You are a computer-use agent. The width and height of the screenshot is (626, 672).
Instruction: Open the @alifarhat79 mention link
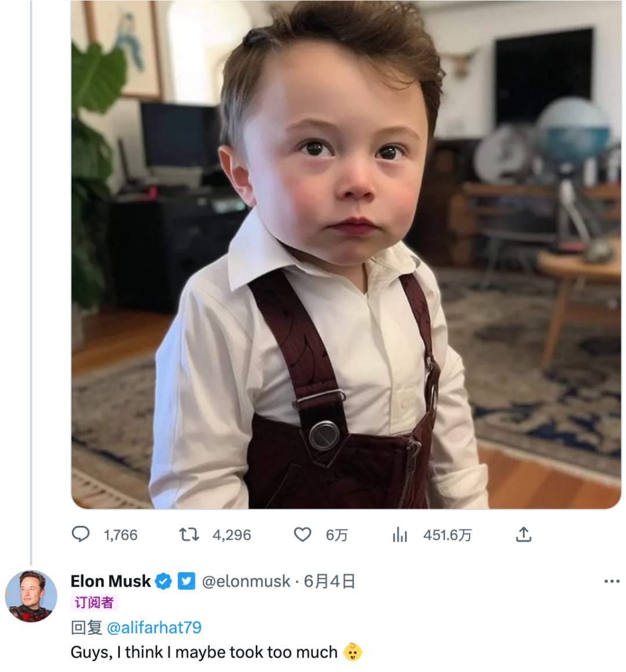pos(154,627)
